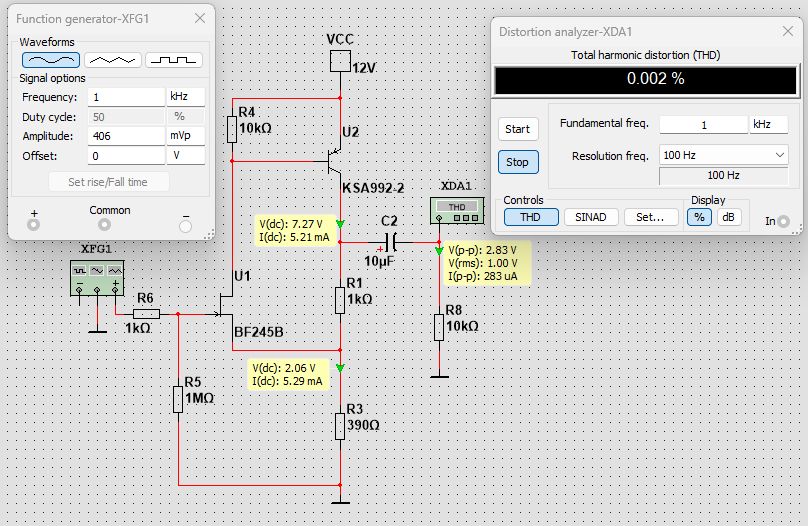The image size is (808, 526).
Task: Click the 0.002 % THD readout display
Action: coord(646,79)
